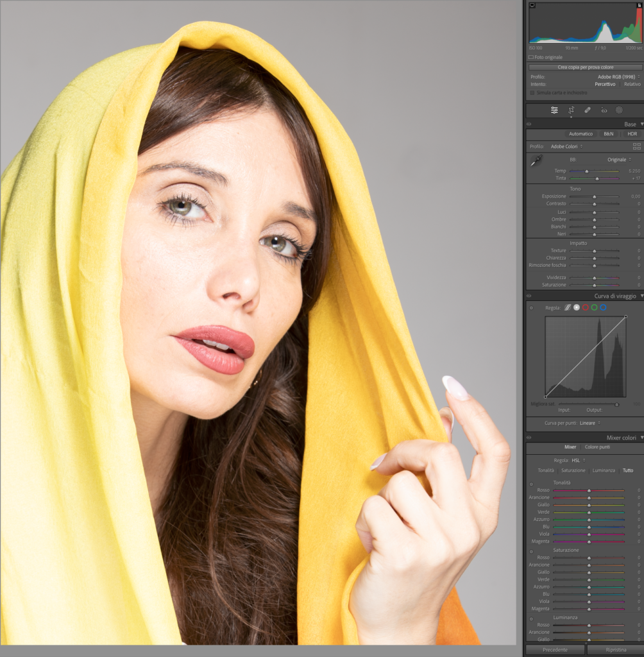This screenshot has height=657, width=644.
Task: Select the blue channel curve circle
Action: coord(603,307)
